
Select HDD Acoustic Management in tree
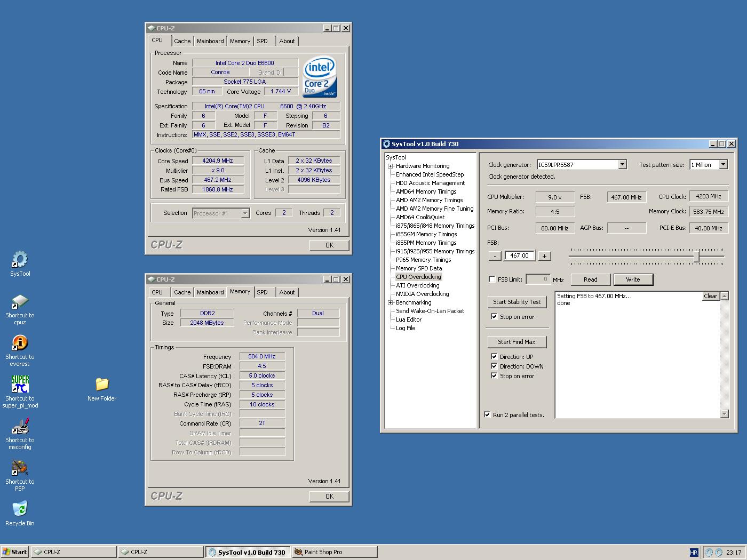point(430,183)
